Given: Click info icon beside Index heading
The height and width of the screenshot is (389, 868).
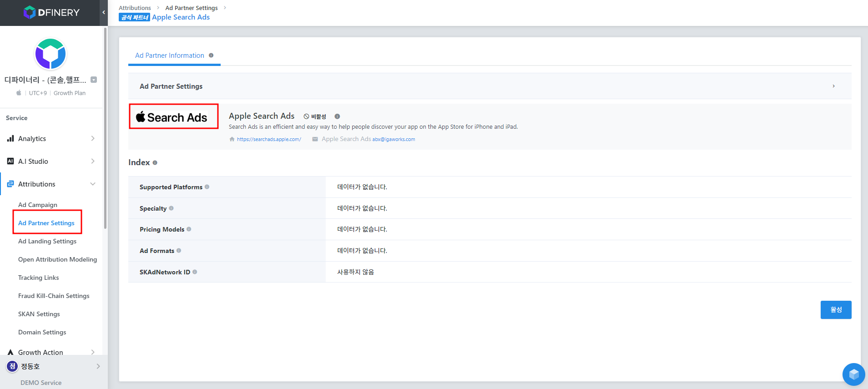Looking at the screenshot, I should (155, 163).
